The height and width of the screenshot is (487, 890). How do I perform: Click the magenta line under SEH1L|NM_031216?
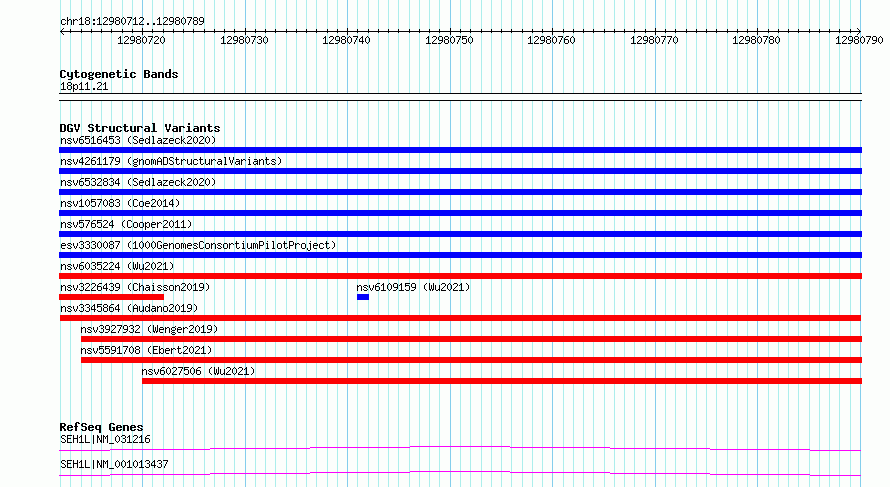(x=460, y=449)
